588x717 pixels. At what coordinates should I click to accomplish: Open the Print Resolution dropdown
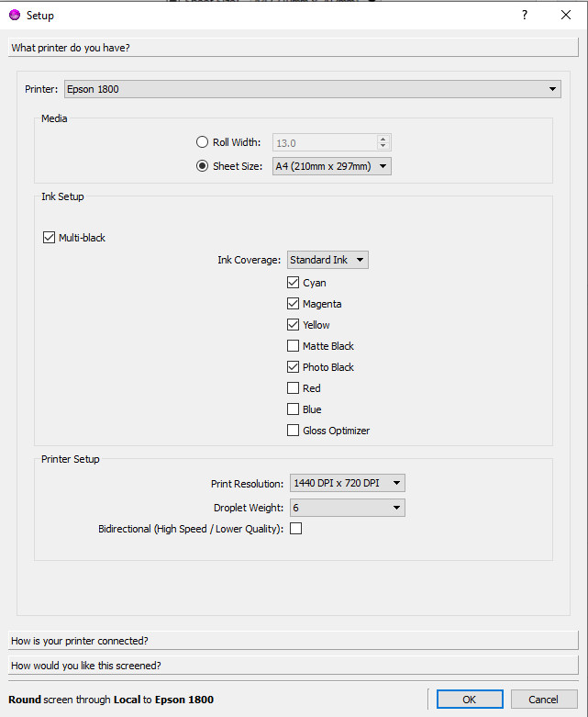(347, 483)
